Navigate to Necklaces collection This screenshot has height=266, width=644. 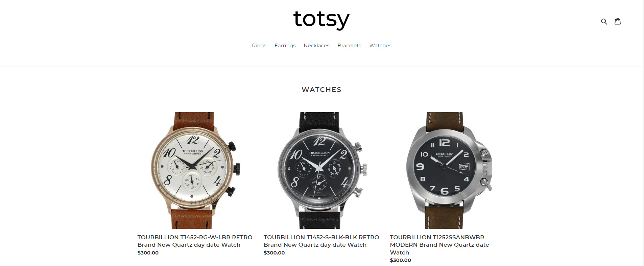[x=316, y=46]
